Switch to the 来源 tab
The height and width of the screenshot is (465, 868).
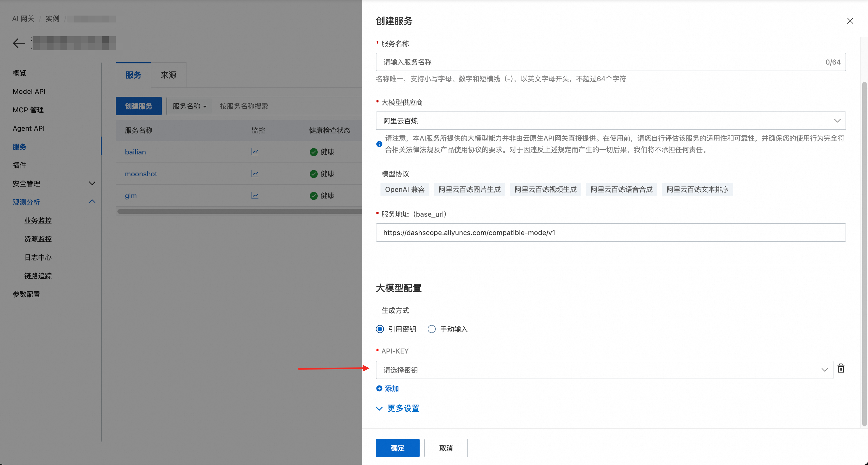tap(168, 75)
